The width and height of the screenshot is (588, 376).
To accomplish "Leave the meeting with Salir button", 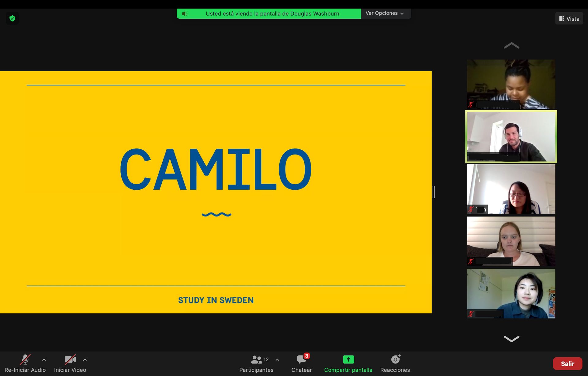I will coord(567,363).
